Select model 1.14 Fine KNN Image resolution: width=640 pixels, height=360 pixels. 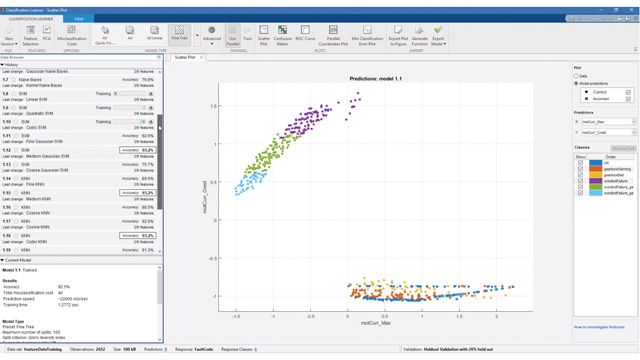pos(78,181)
